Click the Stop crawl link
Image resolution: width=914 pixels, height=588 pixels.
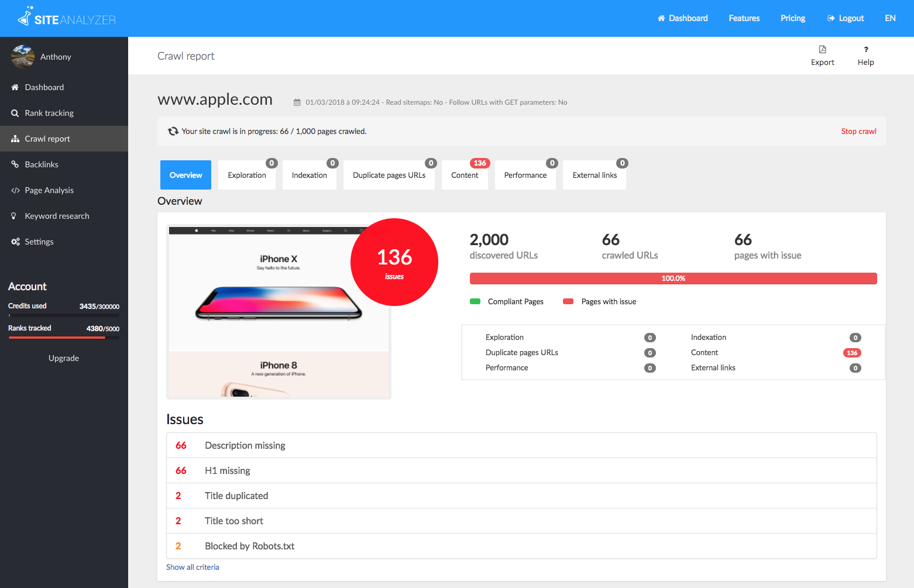coord(859,131)
